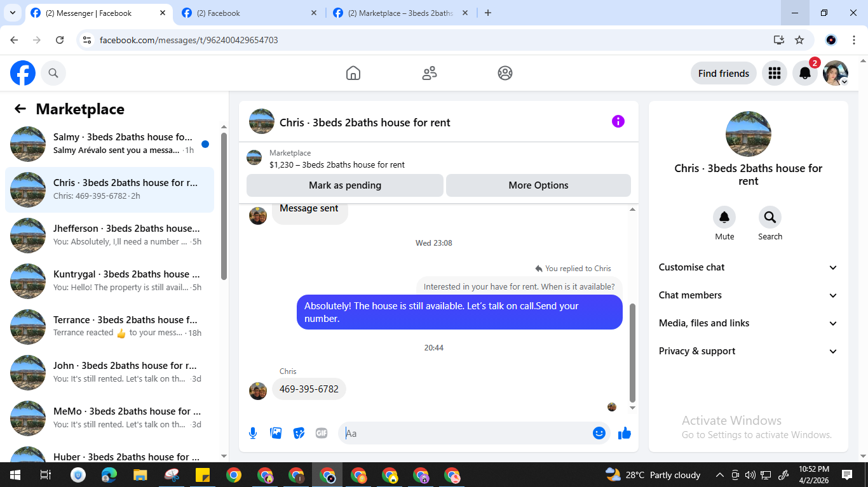Switch to the (2) Facebook tab
The height and width of the screenshot is (487, 868).
pyautogui.click(x=250, y=13)
